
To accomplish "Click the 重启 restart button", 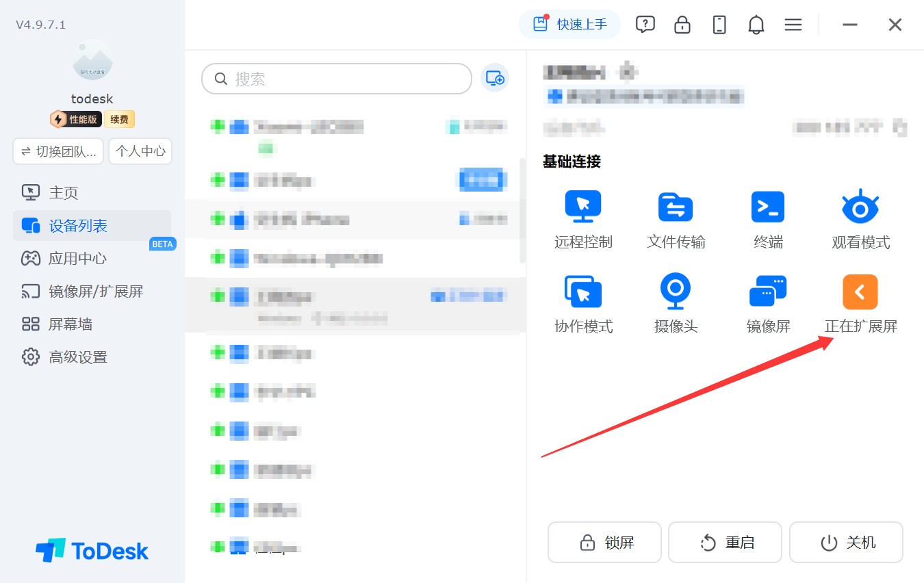I will [x=726, y=543].
